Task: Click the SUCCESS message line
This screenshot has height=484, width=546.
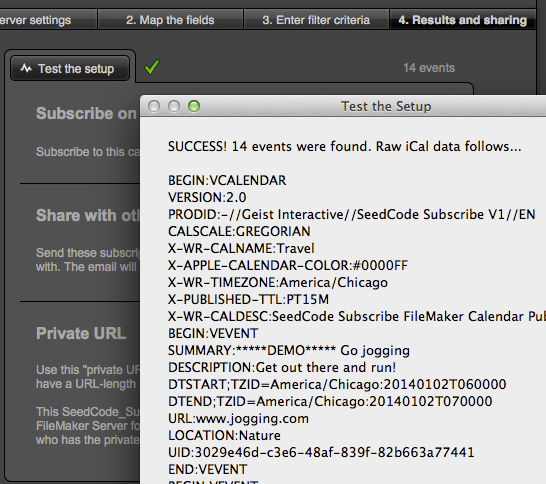Action: (345, 147)
